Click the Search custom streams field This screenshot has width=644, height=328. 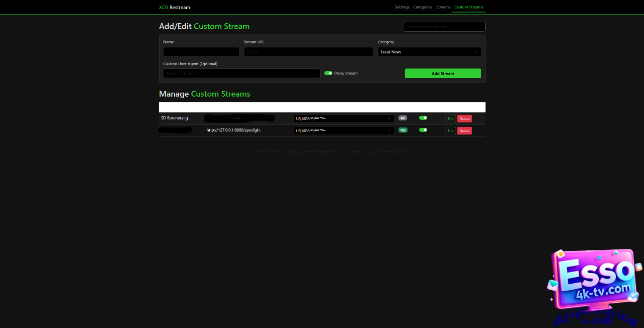point(444,27)
